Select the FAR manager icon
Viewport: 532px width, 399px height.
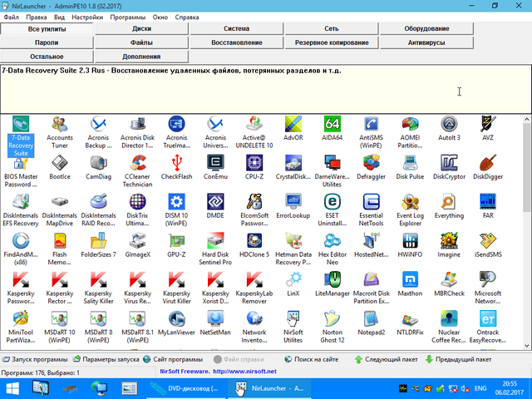click(487, 204)
